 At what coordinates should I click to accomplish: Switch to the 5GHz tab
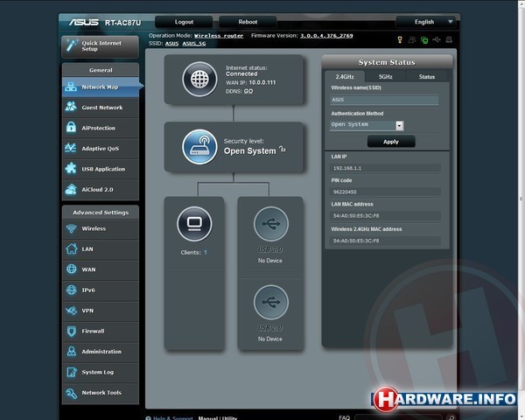coord(385,77)
